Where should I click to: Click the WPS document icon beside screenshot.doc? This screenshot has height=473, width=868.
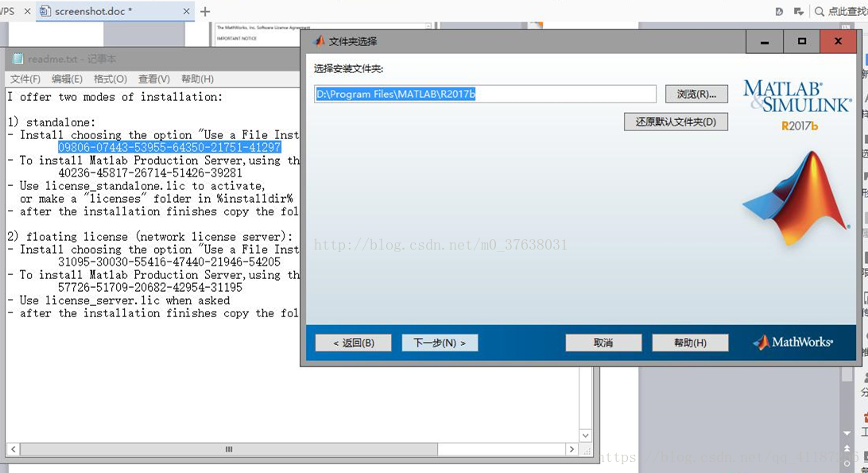[x=45, y=11]
